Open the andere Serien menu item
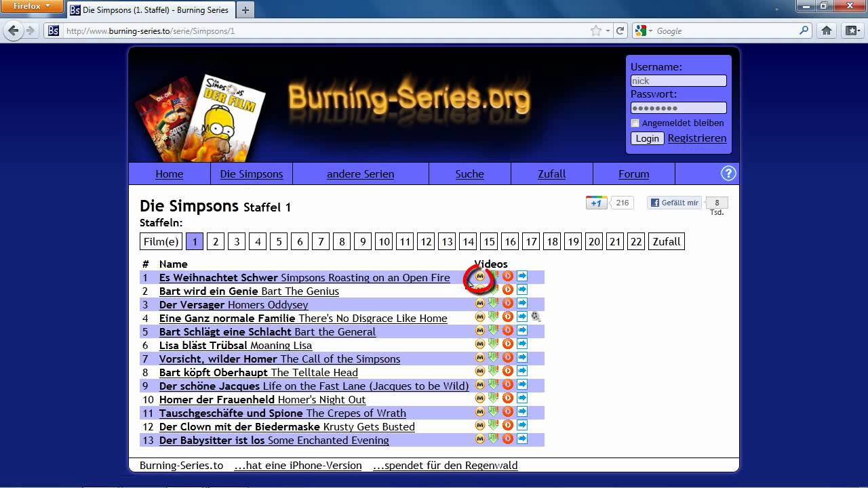Viewport: 868px width, 488px height. 360,174
